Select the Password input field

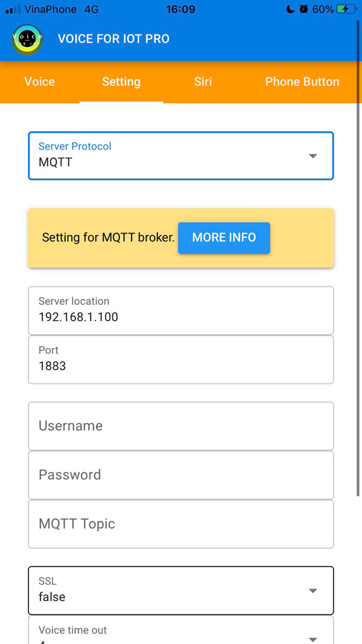[181, 475]
